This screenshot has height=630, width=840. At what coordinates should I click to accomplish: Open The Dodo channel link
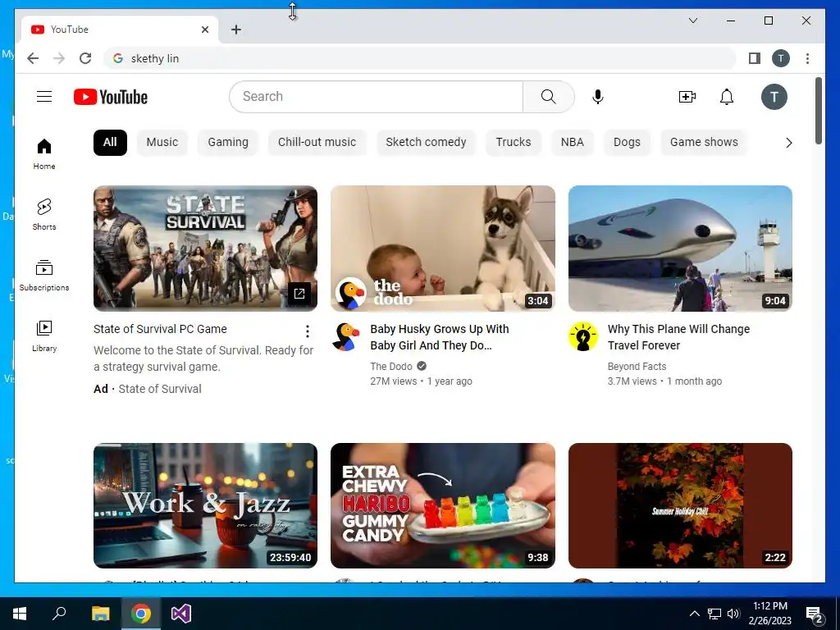pyautogui.click(x=391, y=367)
